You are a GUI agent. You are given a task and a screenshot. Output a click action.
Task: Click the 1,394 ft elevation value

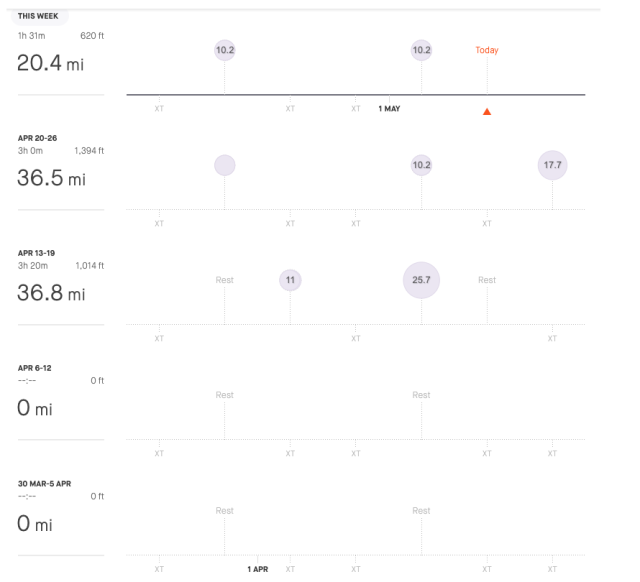(89, 151)
